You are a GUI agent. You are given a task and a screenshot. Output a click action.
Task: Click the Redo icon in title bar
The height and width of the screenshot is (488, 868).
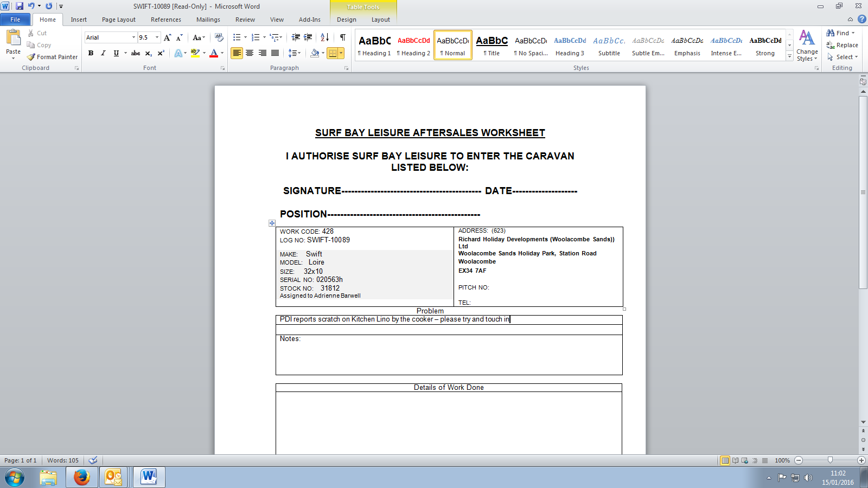[x=49, y=6]
